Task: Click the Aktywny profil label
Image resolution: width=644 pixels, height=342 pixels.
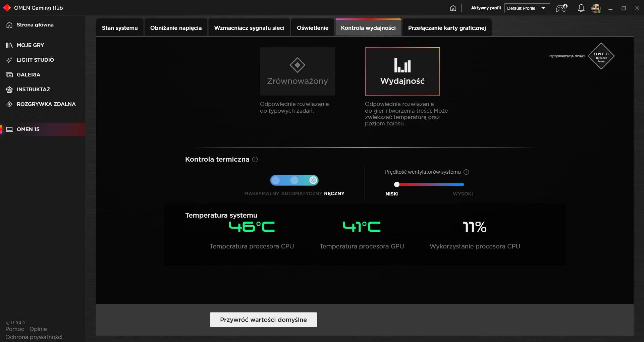Action: tap(486, 8)
